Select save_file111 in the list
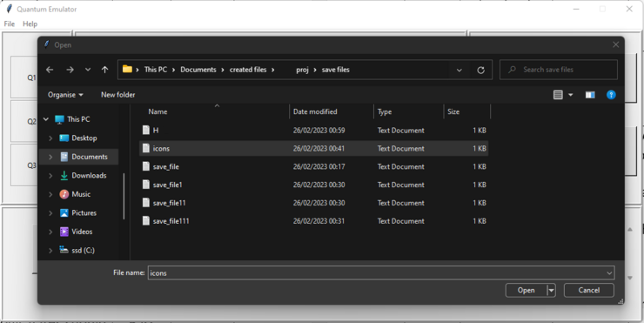This screenshot has height=323, width=644. [x=314, y=220]
